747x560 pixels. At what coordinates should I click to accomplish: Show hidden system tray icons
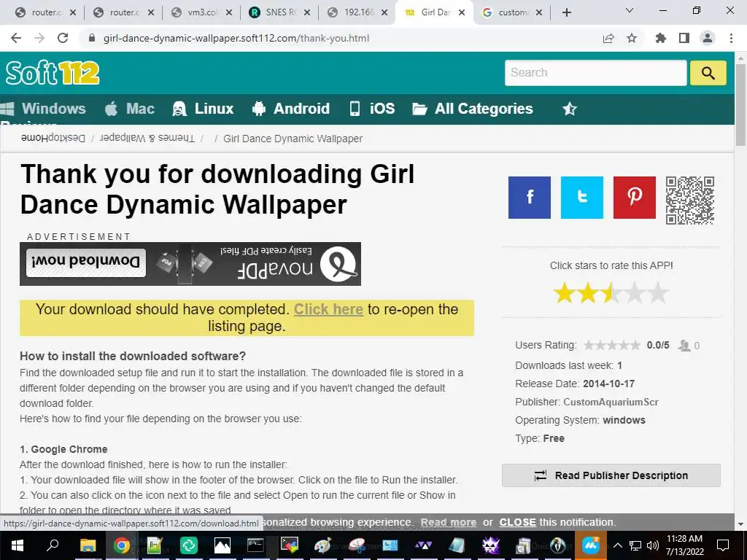pyautogui.click(x=617, y=545)
